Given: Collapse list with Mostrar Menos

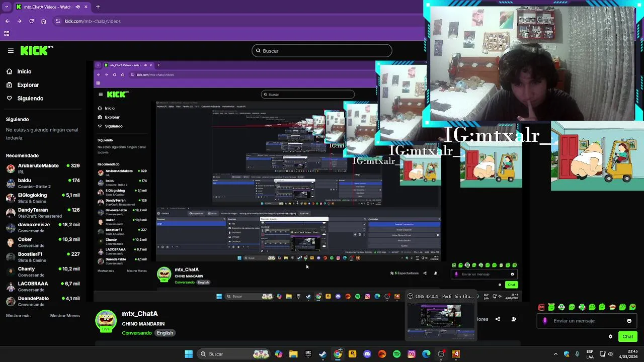Looking at the screenshot, I should click(x=65, y=316).
